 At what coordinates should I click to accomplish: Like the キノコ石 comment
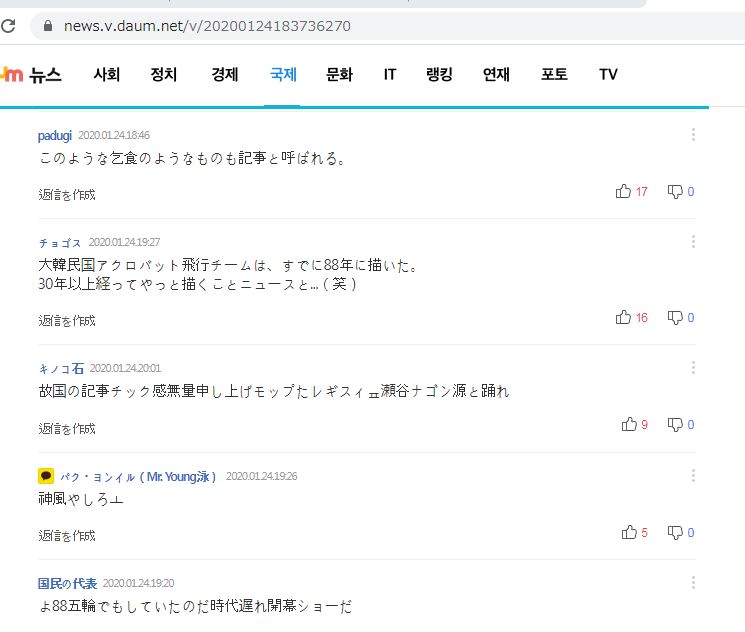pos(629,424)
